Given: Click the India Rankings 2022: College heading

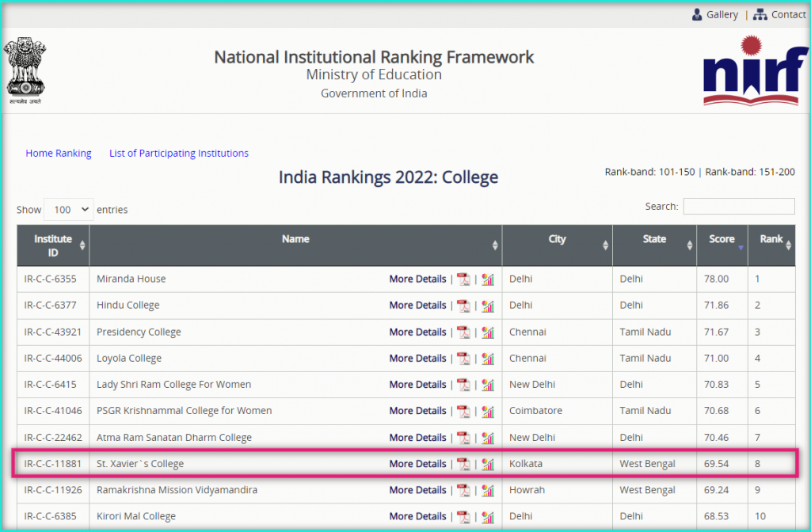Looking at the screenshot, I should point(388,177).
